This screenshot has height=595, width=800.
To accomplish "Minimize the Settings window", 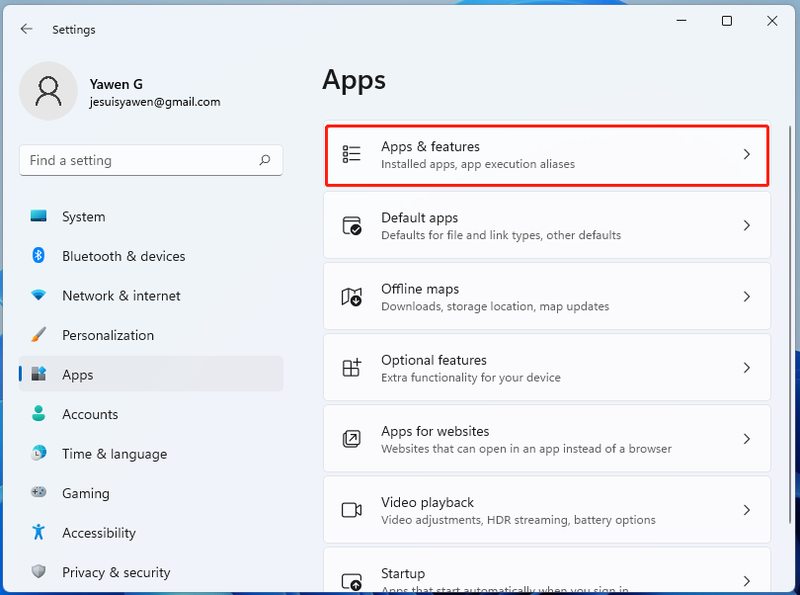I will (x=681, y=21).
